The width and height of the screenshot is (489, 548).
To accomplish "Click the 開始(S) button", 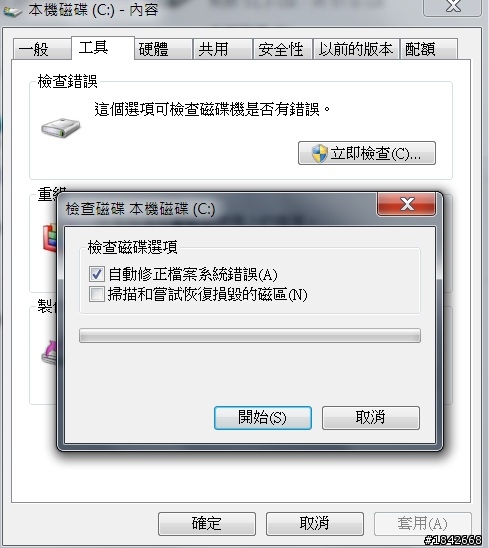I will click(263, 418).
